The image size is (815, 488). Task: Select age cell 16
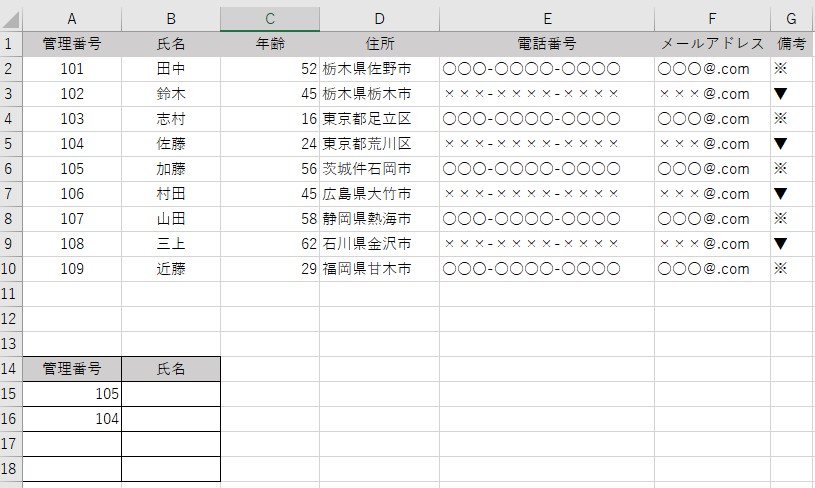(x=270, y=119)
